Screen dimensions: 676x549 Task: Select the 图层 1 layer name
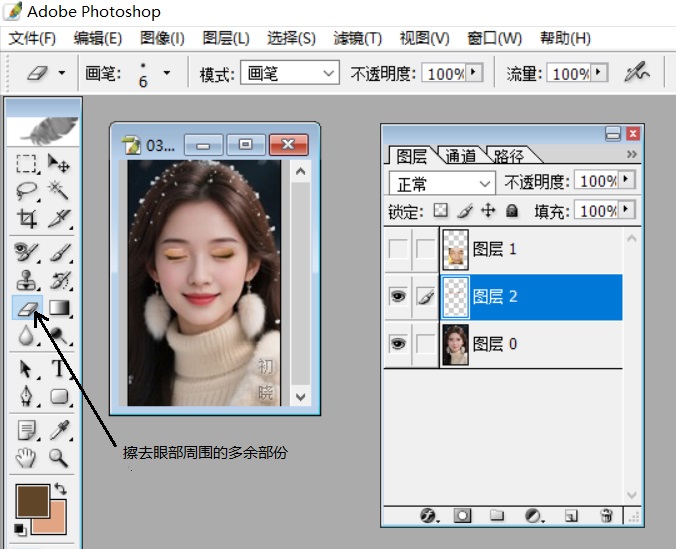click(495, 249)
